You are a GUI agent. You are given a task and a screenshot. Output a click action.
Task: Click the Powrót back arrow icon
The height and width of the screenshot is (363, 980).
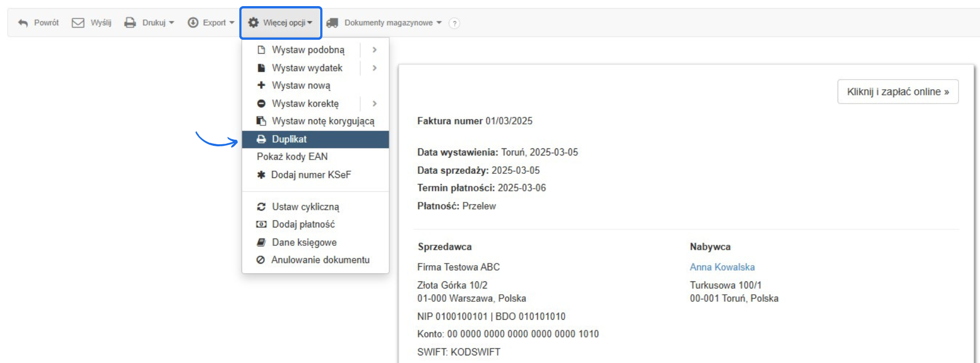click(x=23, y=22)
